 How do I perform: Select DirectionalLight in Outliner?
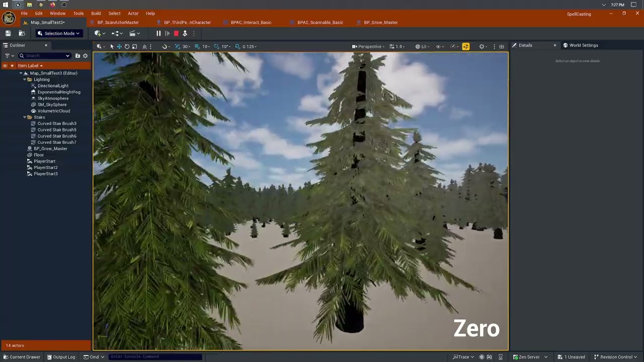point(53,86)
